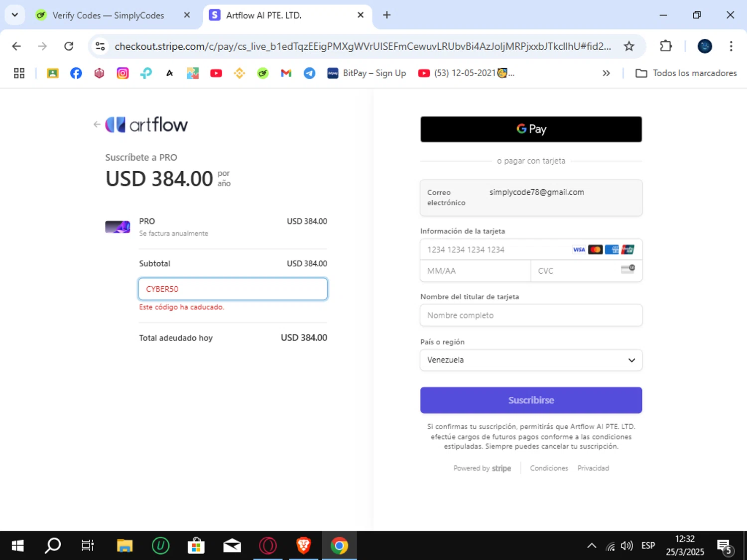Open the Gmail bookmark
The height and width of the screenshot is (560, 747).
coord(286,73)
